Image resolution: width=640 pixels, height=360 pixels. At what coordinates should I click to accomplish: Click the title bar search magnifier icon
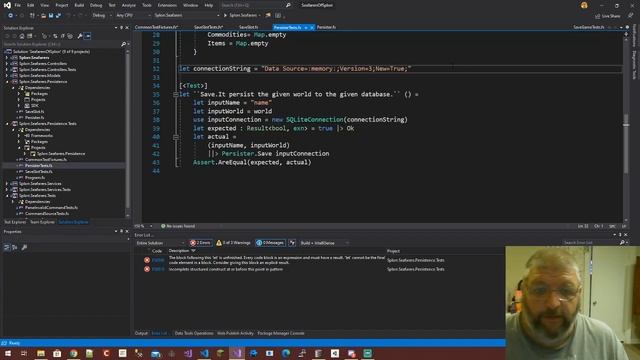pos(288,5)
